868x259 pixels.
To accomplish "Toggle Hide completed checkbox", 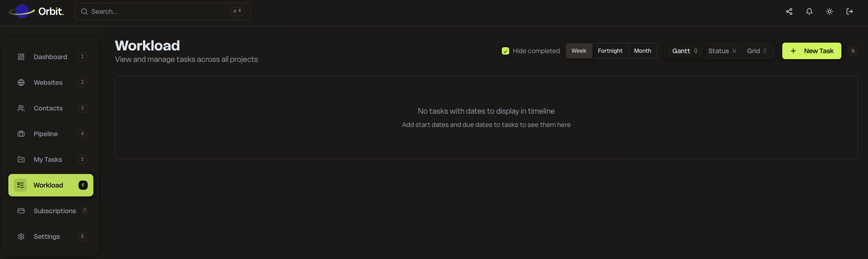I will coord(505,51).
